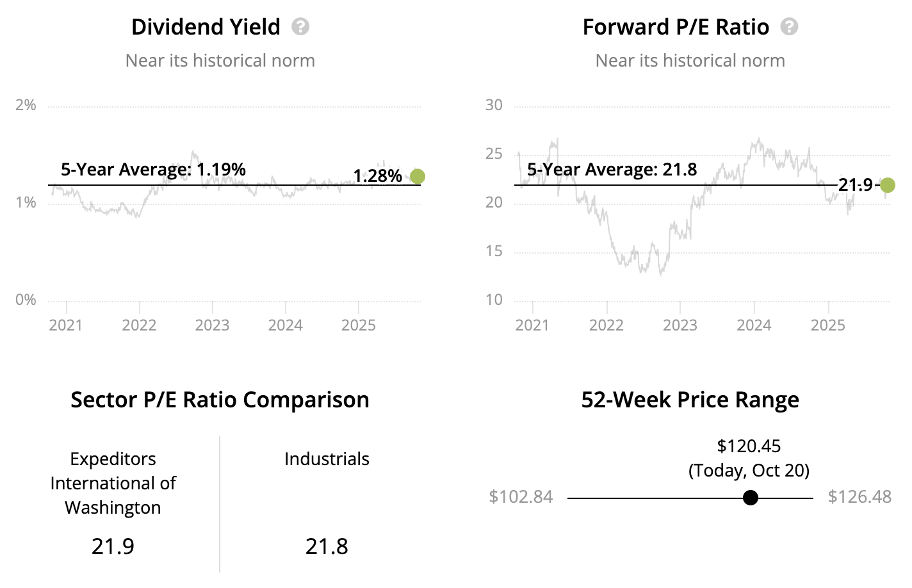Click the black marker on the 52-Week Price Range
The width and height of the screenshot is (912, 588).
pos(751,498)
